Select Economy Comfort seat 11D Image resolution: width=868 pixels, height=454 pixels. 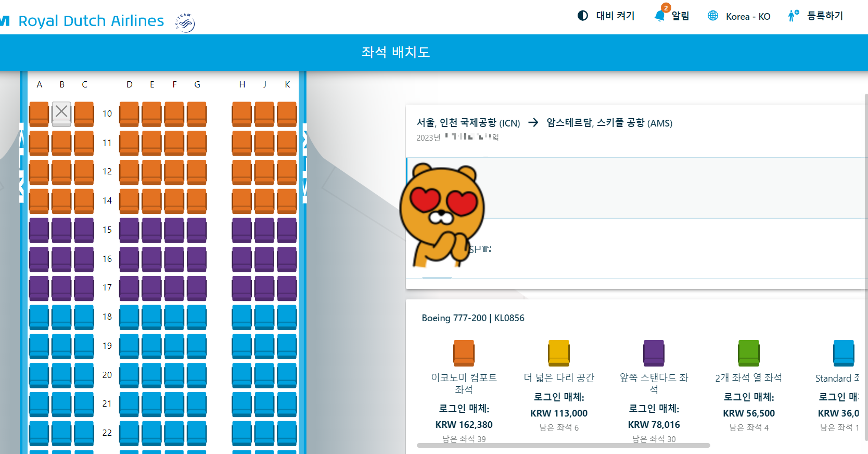pos(129,143)
